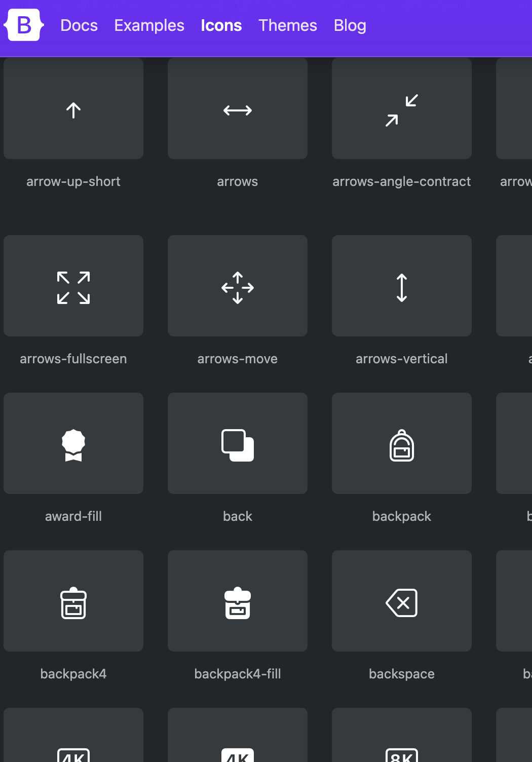The width and height of the screenshot is (532, 762).
Task: Pick the arrows-vertical icon
Action: click(402, 286)
